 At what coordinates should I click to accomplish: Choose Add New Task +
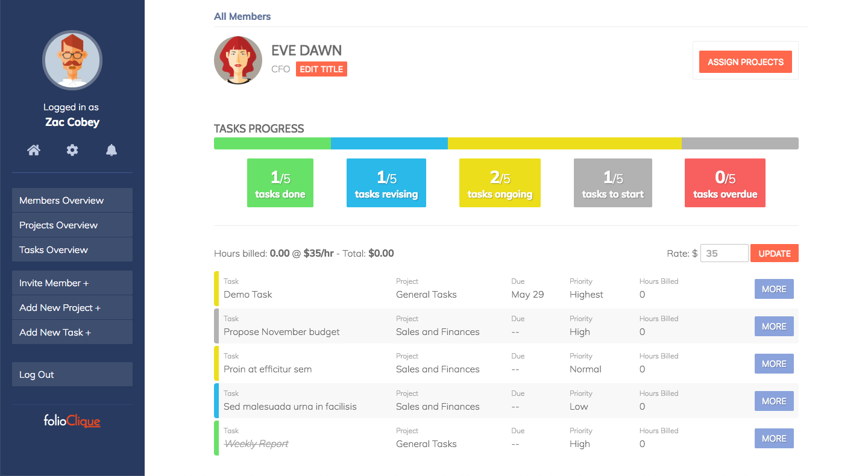pyautogui.click(x=72, y=332)
